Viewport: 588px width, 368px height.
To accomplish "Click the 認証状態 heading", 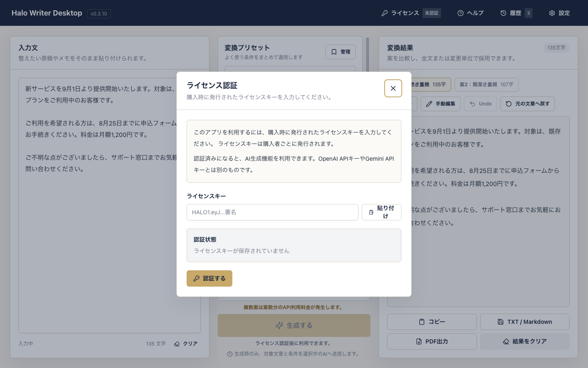I will click(205, 240).
